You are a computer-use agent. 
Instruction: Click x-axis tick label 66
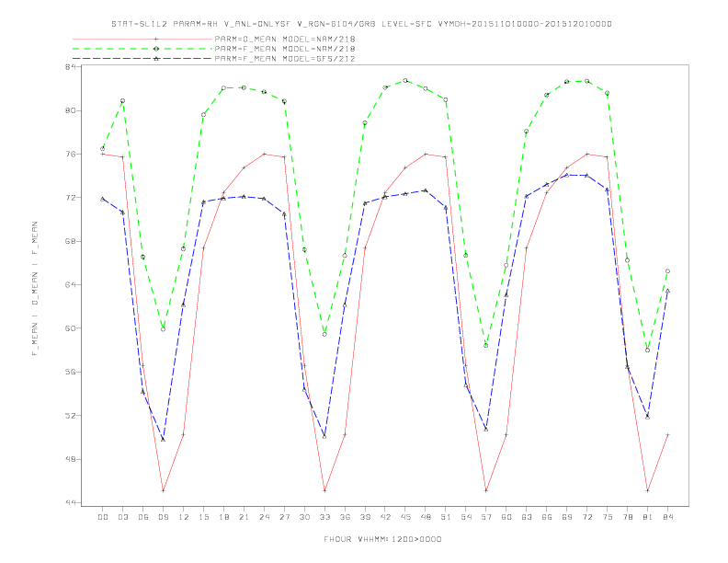pos(547,517)
